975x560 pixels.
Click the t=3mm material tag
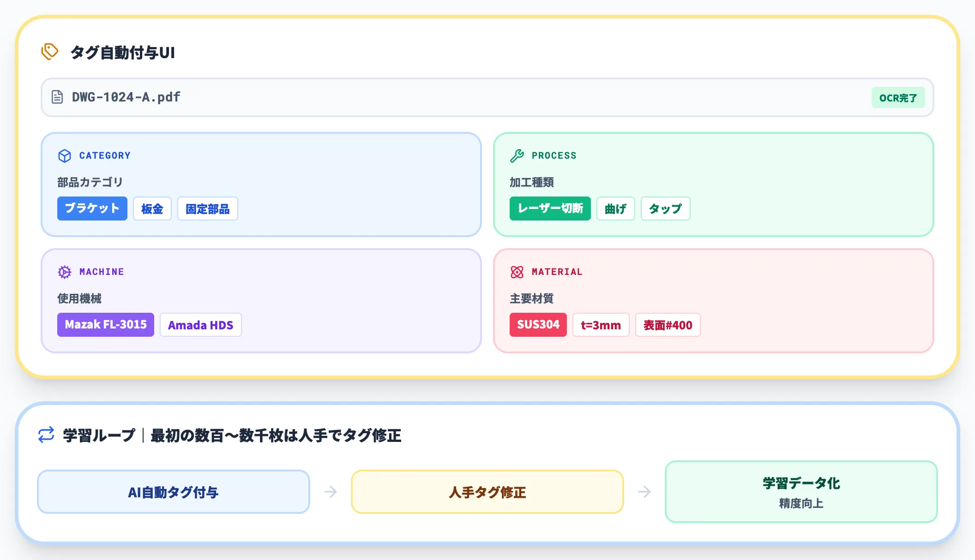pyautogui.click(x=601, y=325)
